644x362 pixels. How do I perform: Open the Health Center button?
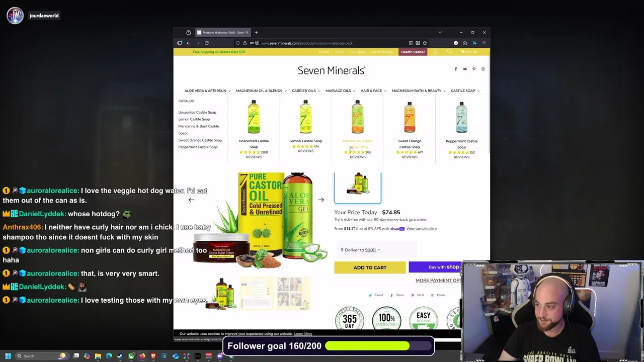point(413,52)
